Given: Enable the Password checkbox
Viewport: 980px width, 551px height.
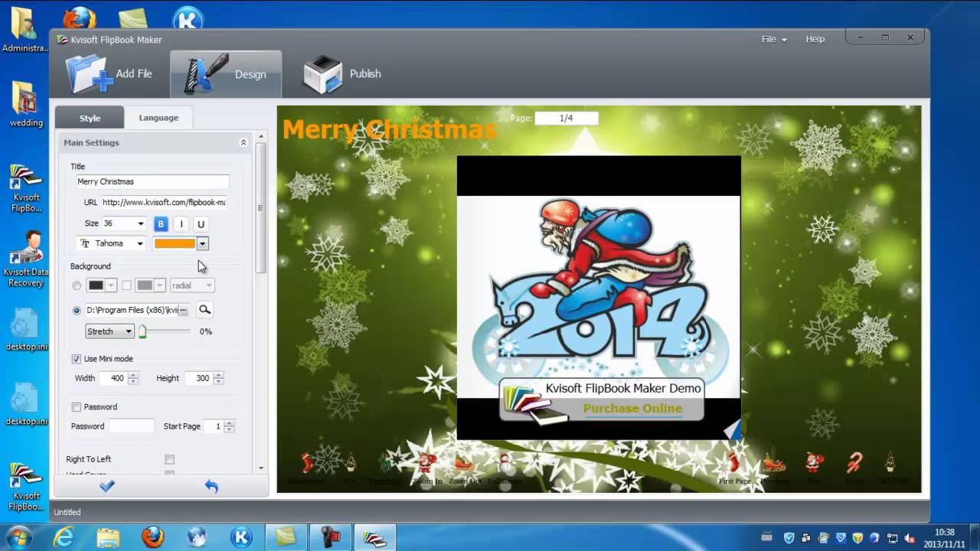Looking at the screenshot, I should point(77,407).
